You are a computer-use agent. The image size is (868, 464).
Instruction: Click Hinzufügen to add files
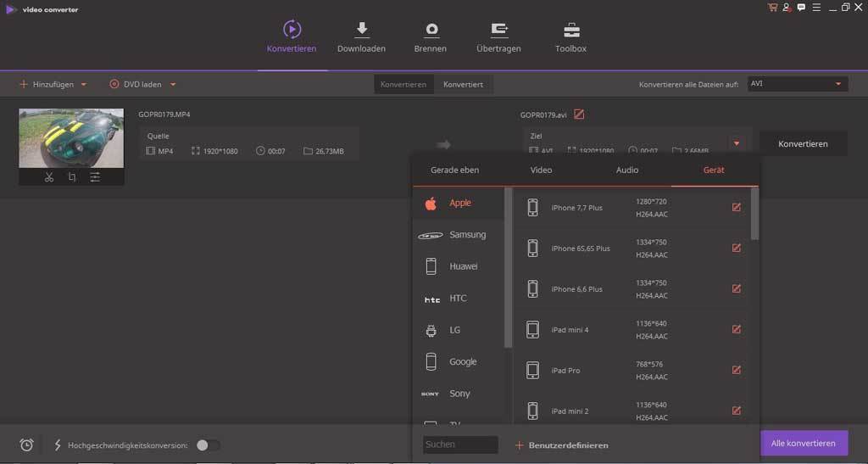click(x=47, y=85)
